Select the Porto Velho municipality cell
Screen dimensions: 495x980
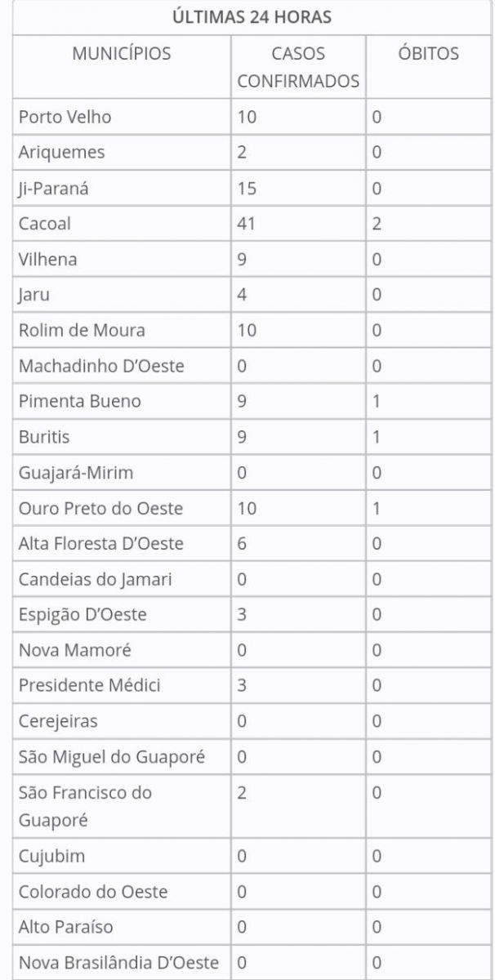point(65,117)
